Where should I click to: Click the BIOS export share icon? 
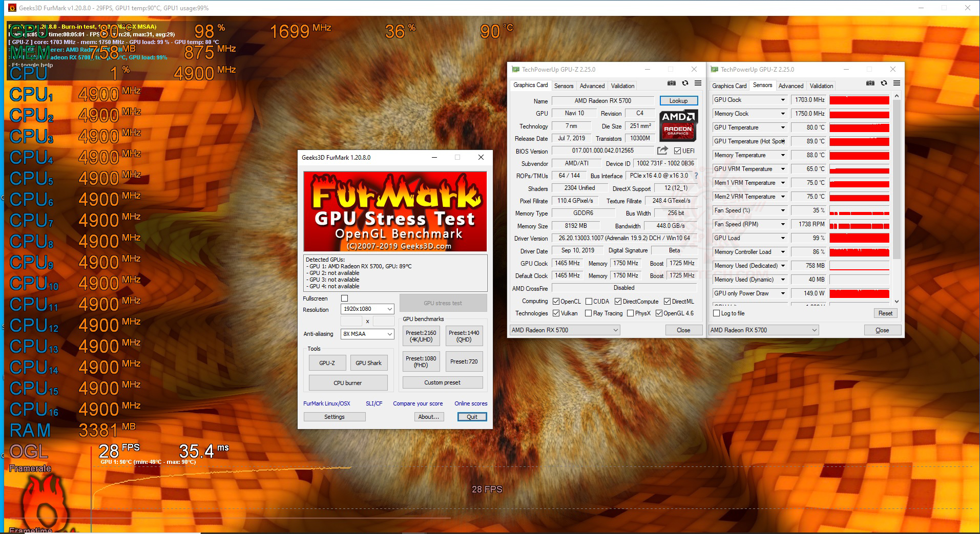662,151
